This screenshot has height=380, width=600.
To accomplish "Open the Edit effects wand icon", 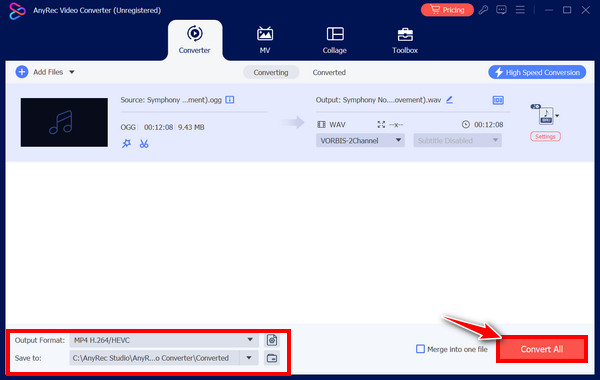I will tap(126, 144).
